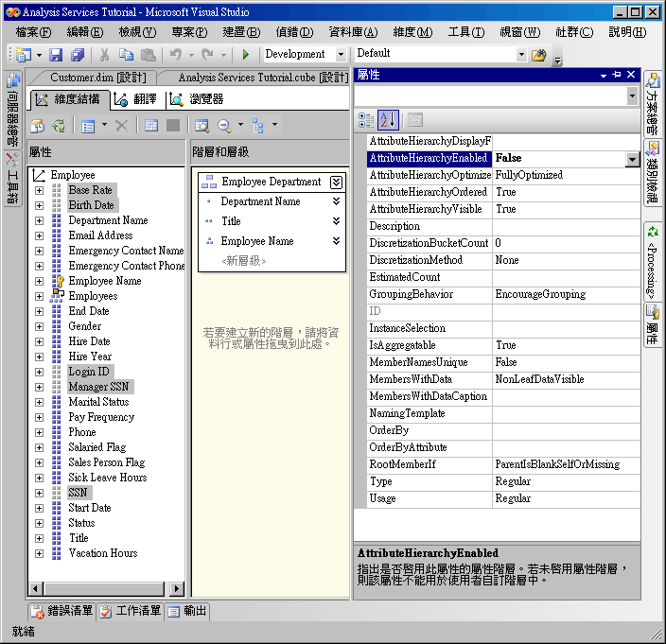Open the properties object selector dropdown
The image size is (666, 644).
pos(633,96)
